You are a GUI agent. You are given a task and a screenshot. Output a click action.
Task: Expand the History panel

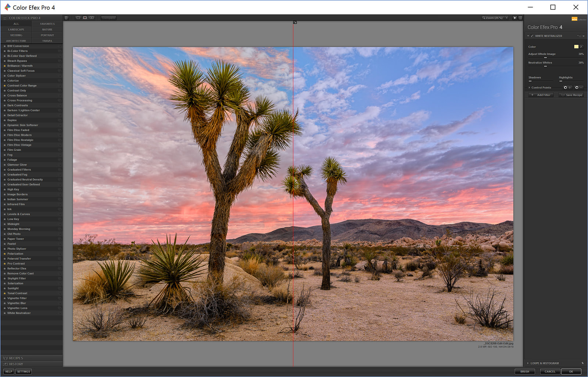coord(32,364)
